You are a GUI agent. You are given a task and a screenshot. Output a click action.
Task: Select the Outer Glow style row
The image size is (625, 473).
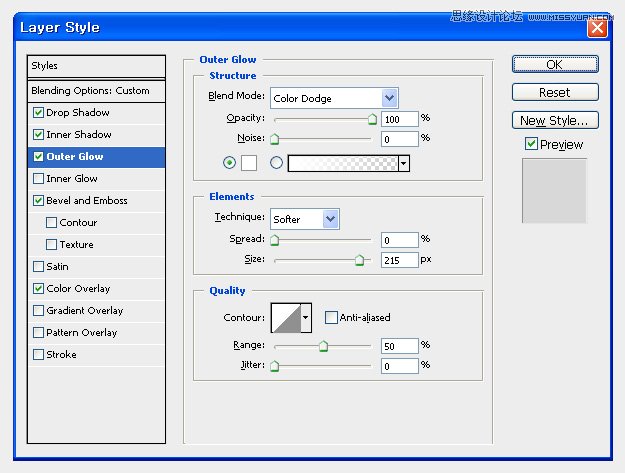(x=96, y=157)
